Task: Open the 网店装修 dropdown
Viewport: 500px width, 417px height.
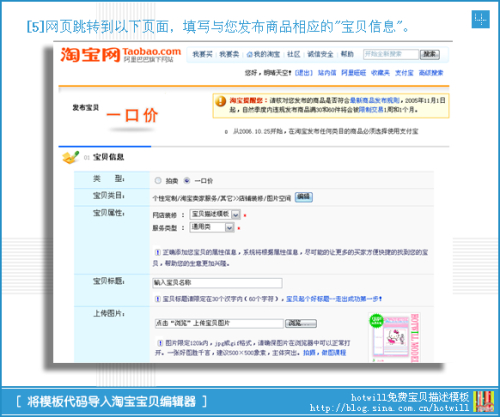Action: coord(215,214)
